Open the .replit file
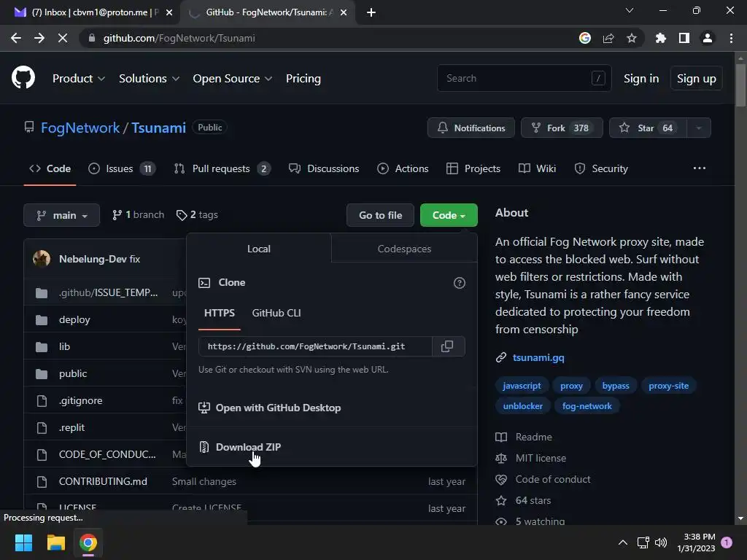747x560 pixels. 71,427
